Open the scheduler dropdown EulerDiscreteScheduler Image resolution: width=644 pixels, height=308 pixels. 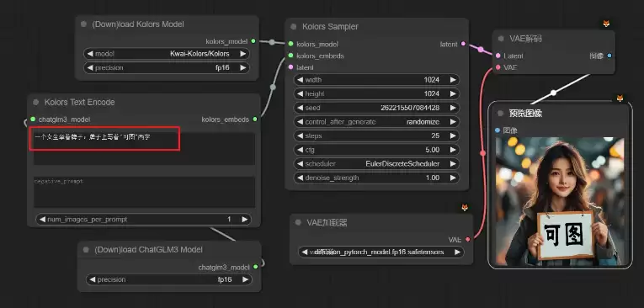point(376,164)
